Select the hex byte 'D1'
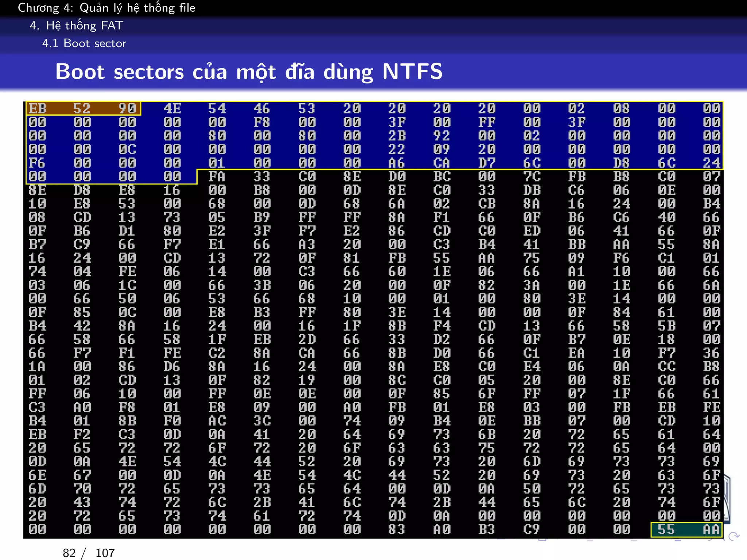Screen dimensions: 747x560 pyautogui.click(x=127, y=231)
